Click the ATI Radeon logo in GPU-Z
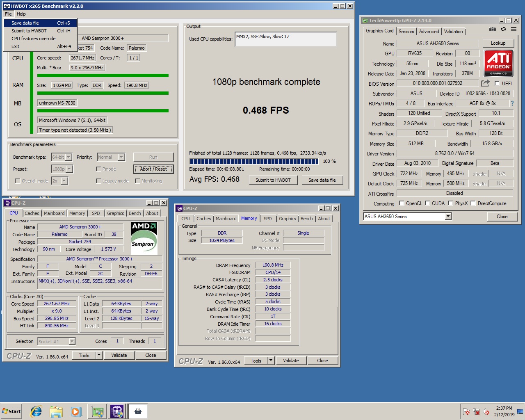Image resolution: width=525 pixels, height=420 pixels. pos(498,63)
